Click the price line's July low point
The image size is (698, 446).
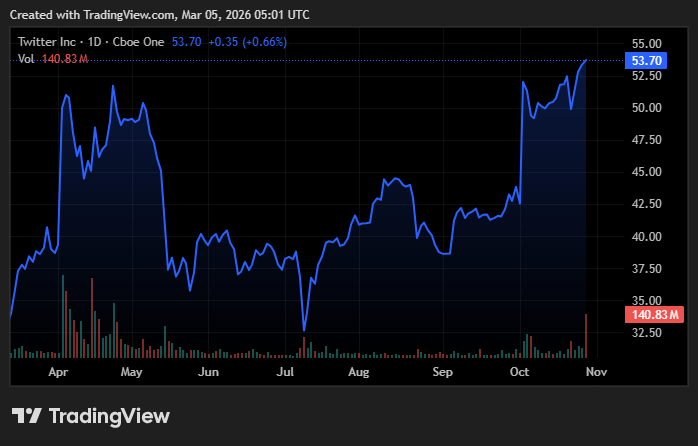303,330
